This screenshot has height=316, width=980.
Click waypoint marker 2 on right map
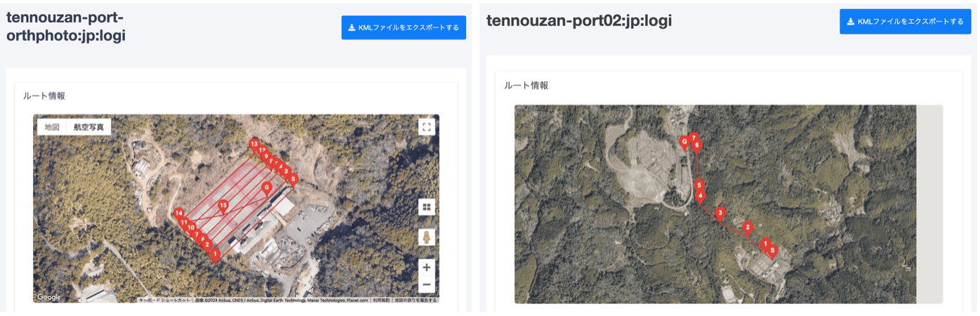tap(748, 228)
